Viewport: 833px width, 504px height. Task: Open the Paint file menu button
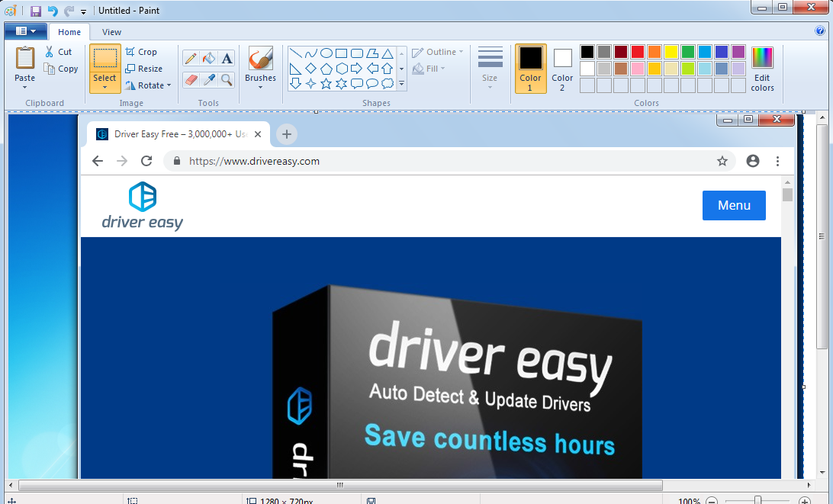click(25, 30)
